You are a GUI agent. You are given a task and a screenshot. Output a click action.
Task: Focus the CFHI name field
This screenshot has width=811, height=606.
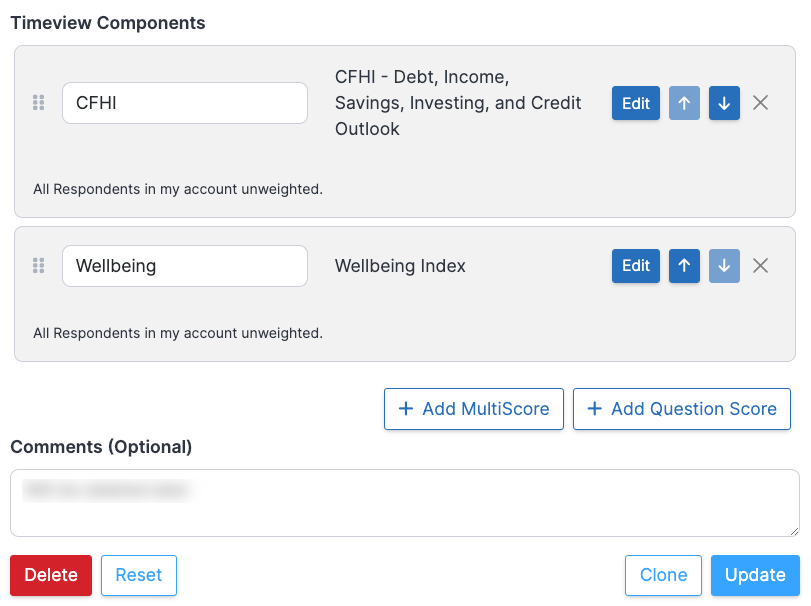click(x=184, y=103)
